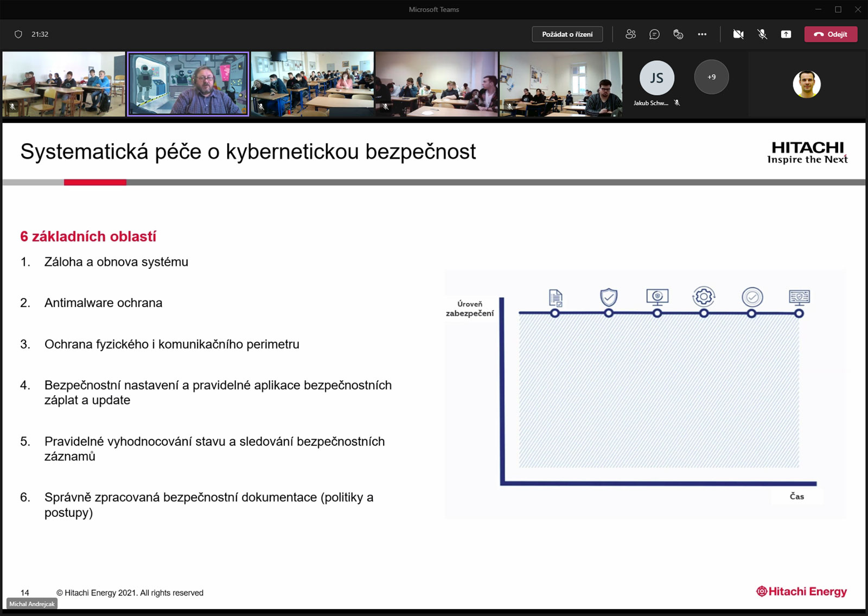
Task: Leave the meeting with Odejít button
Action: click(x=831, y=34)
